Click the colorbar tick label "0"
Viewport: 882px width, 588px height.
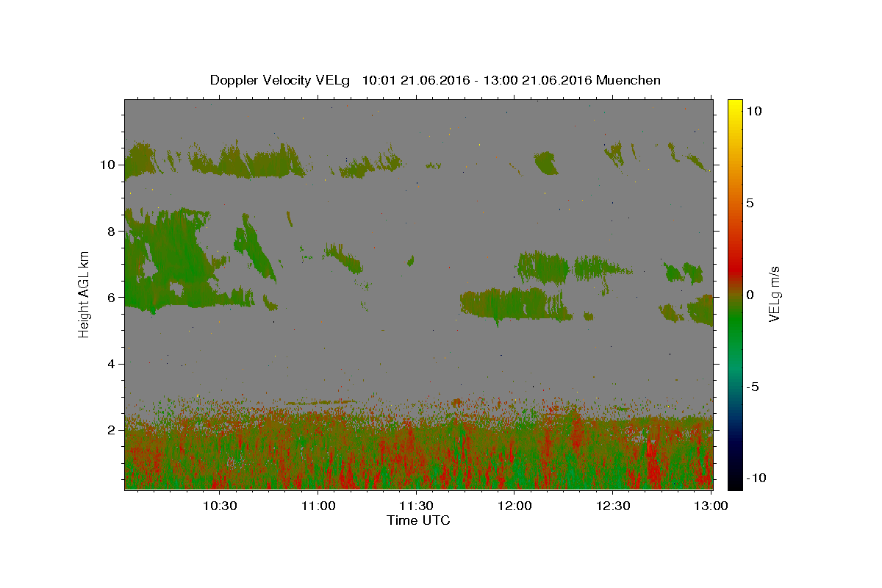[750, 295]
